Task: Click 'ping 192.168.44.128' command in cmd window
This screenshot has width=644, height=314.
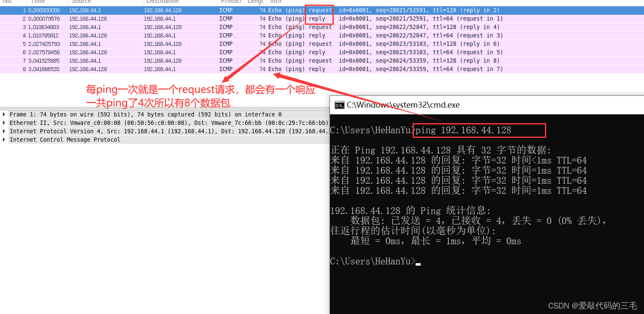Action: coord(463,130)
